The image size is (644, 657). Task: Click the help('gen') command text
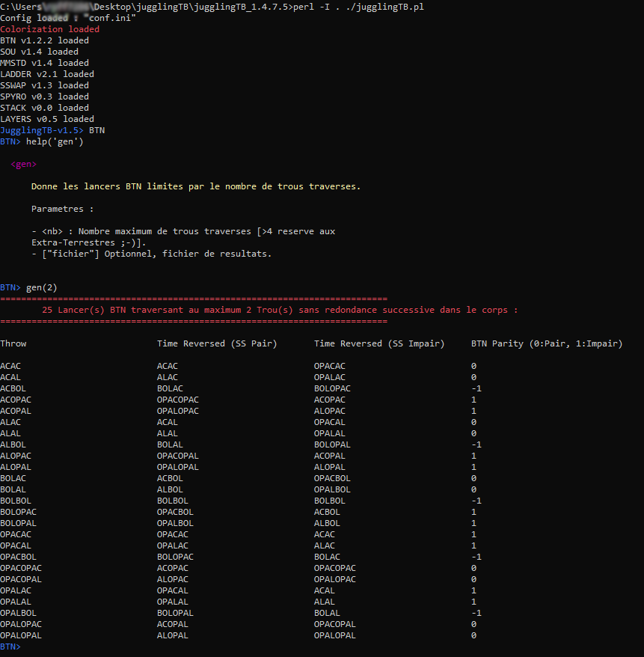coord(55,141)
